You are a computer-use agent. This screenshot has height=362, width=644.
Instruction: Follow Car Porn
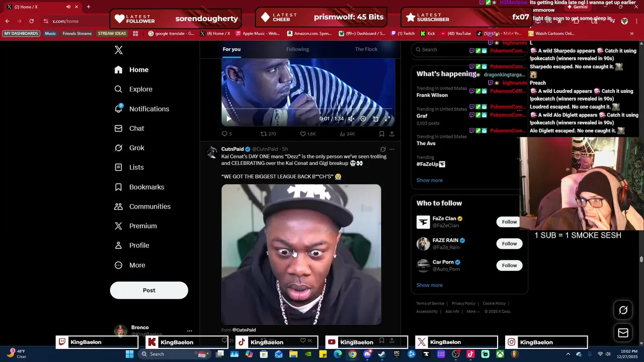(x=509, y=265)
